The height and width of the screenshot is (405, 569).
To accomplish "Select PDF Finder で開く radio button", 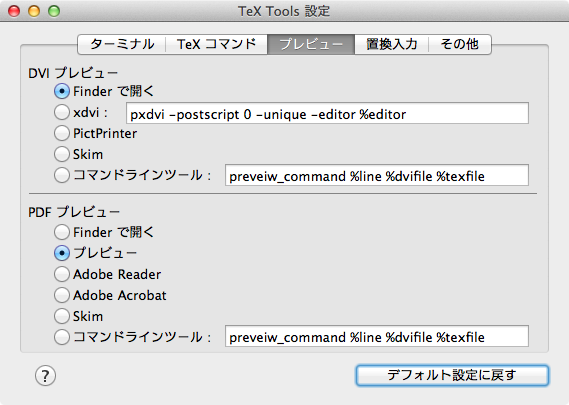I will tap(62, 232).
